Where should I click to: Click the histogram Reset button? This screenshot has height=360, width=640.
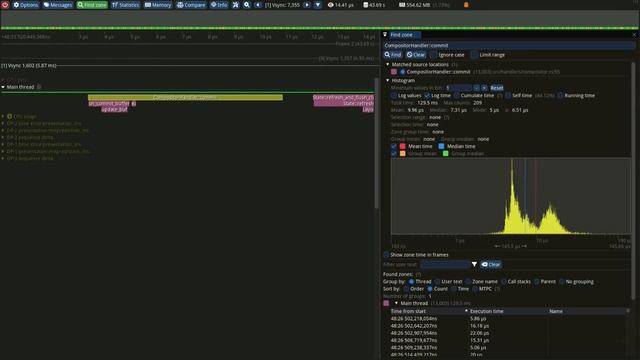tap(496, 88)
